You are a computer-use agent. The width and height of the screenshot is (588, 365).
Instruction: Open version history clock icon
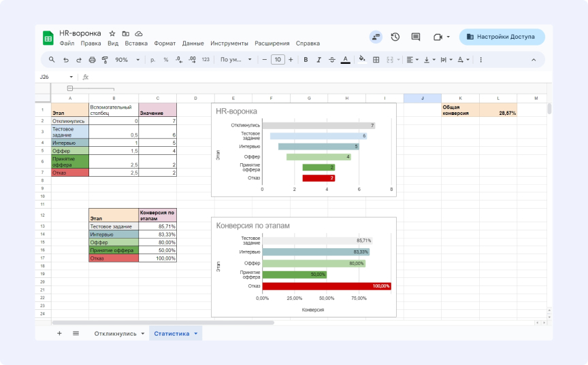pos(395,37)
